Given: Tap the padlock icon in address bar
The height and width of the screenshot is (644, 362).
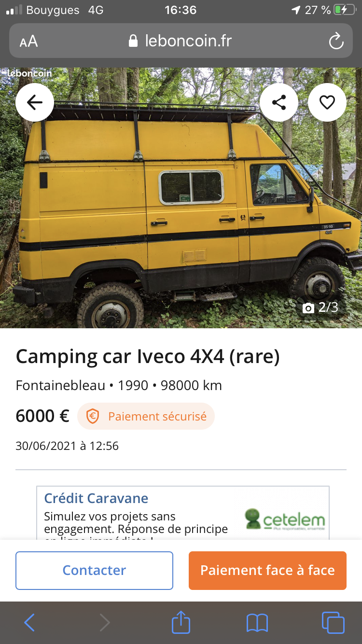Looking at the screenshot, I should click(x=133, y=41).
